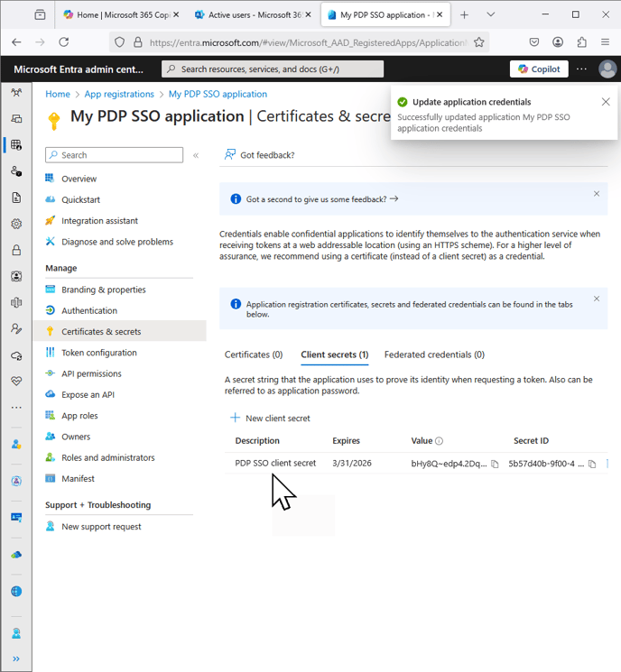The height and width of the screenshot is (672, 621).
Task: Focus the app menu Search field
Action: [114, 155]
